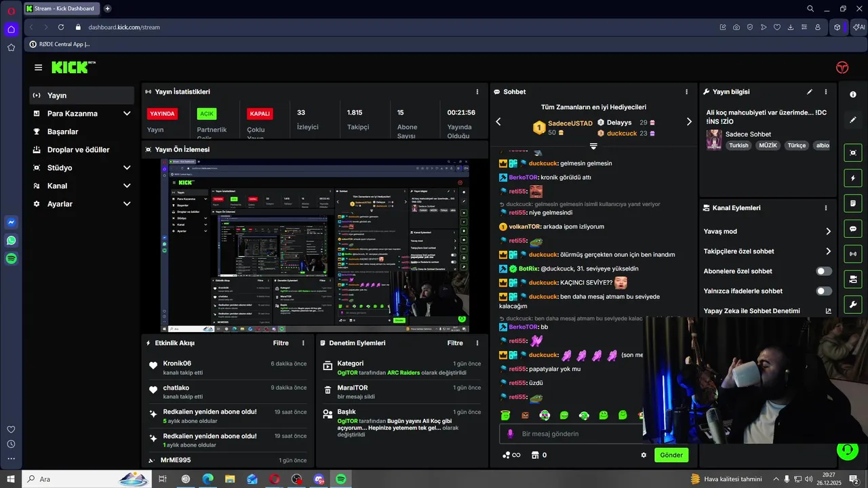Open chat settings gear icon

(644, 455)
